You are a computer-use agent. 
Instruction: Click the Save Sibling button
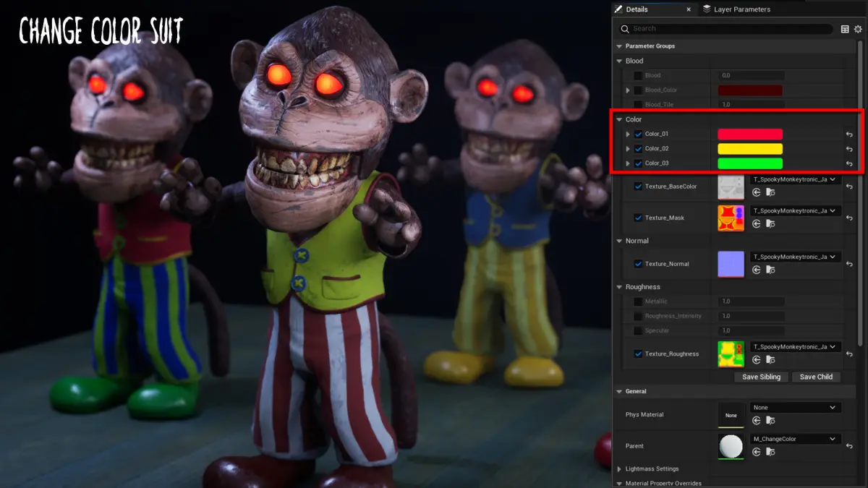click(x=761, y=377)
